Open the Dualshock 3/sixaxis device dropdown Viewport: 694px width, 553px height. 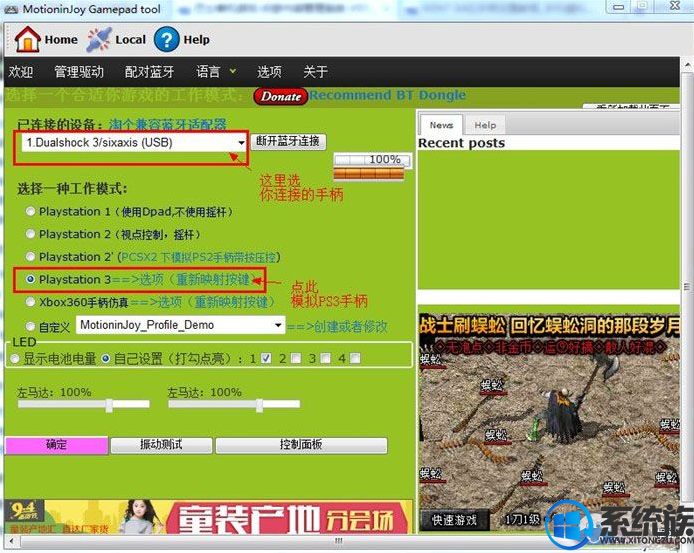[x=134, y=143]
